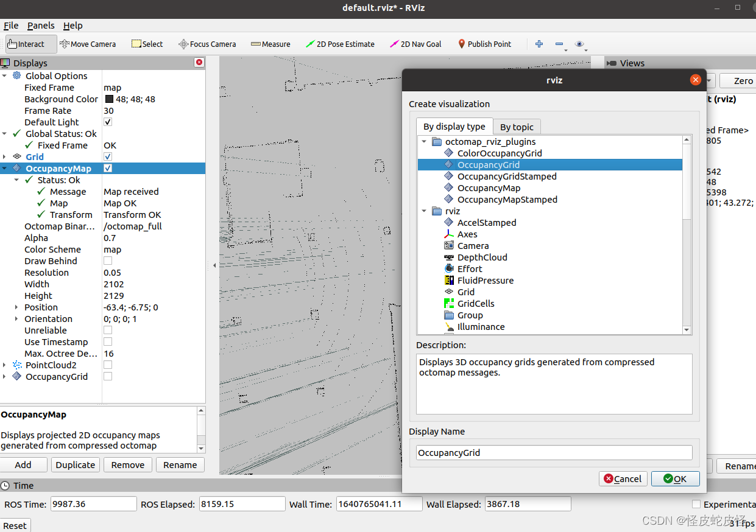Cancel the Create visualization dialog

(623, 479)
